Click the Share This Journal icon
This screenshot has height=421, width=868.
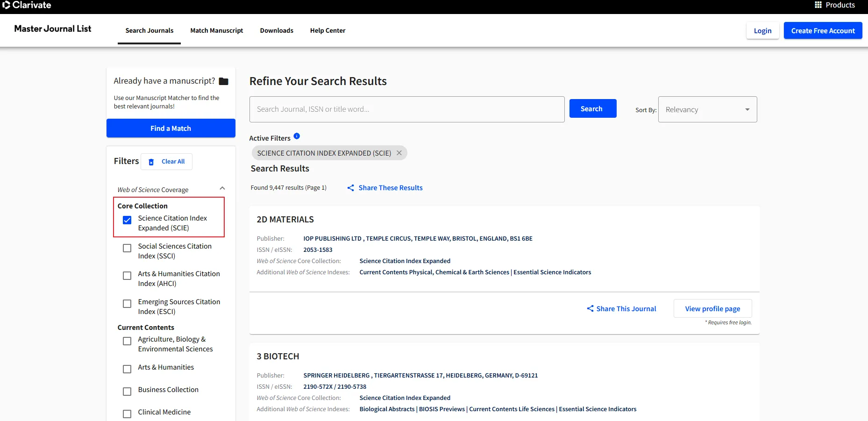click(590, 308)
